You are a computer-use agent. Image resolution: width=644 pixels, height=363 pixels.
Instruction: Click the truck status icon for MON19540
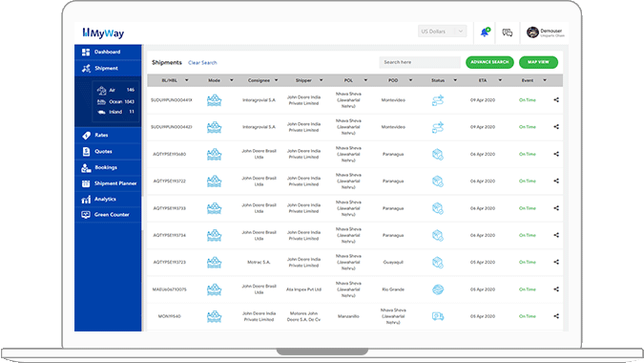point(438,316)
